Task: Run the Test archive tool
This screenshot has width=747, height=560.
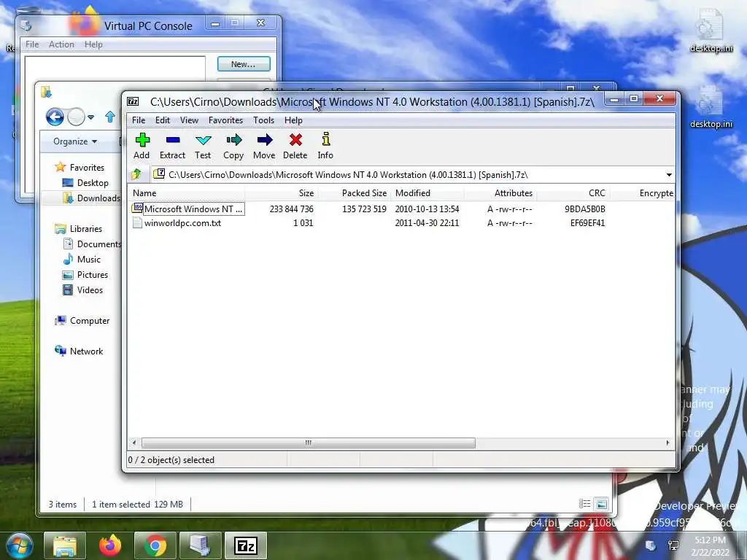Action: point(203,146)
